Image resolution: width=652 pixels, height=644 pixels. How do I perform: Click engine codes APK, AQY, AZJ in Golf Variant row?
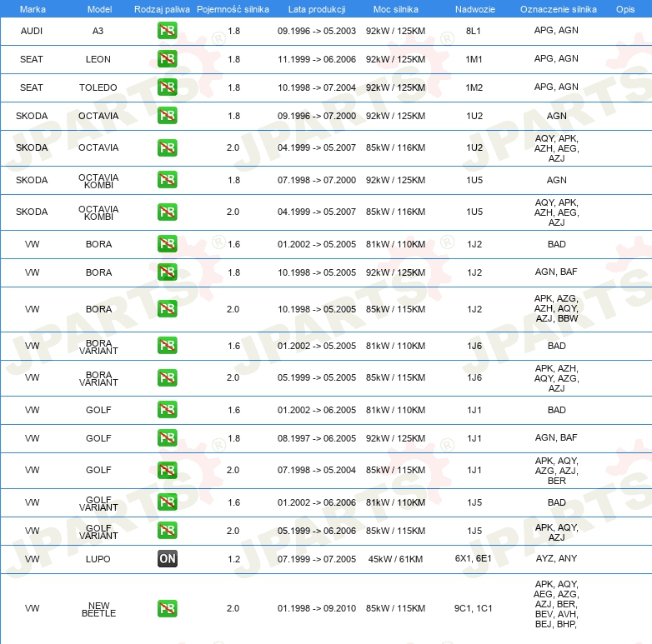(556, 532)
